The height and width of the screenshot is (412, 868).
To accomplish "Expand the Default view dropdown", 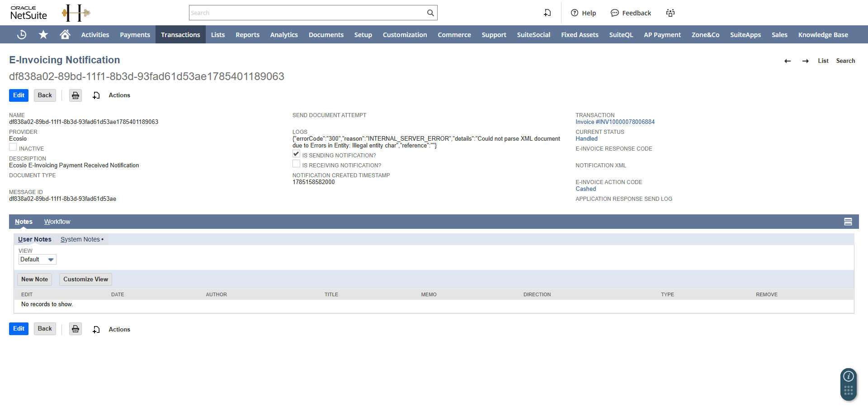I will [x=38, y=260].
